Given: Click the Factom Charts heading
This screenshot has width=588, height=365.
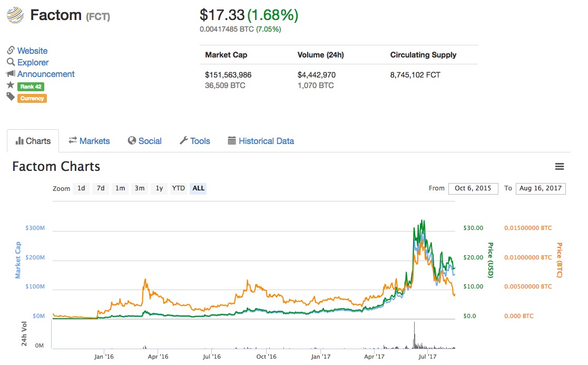Looking at the screenshot, I should click(56, 166).
